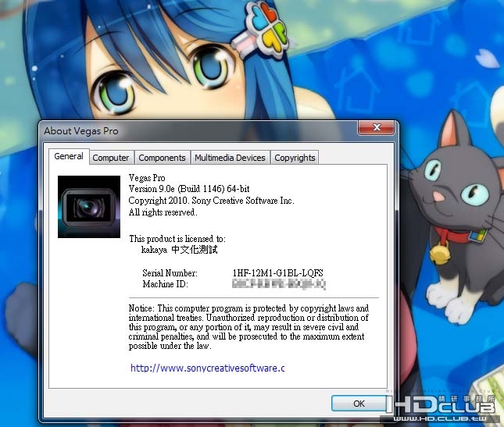Click the licensed user name kakaya
Screen dimensions: 504x427
pyautogui.click(x=180, y=250)
